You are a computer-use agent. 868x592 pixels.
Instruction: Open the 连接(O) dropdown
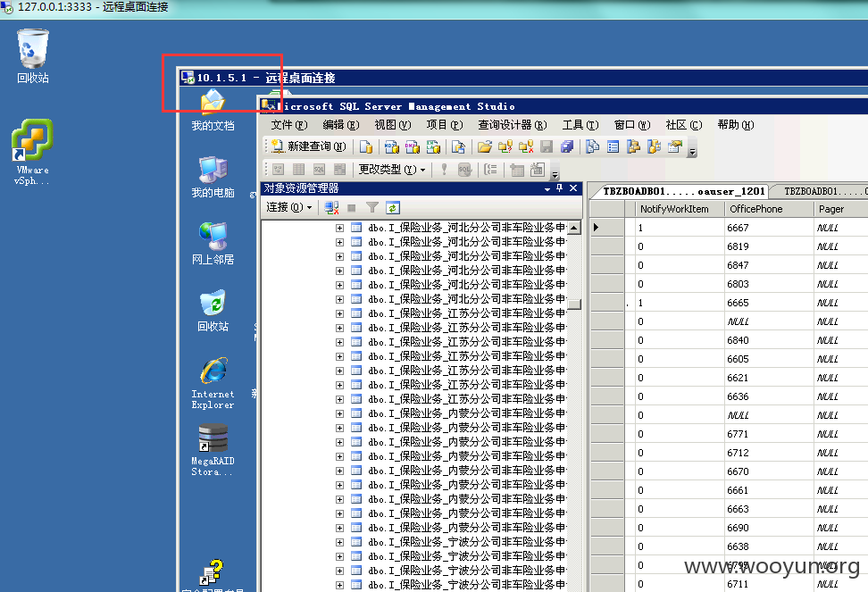[289, 207]
